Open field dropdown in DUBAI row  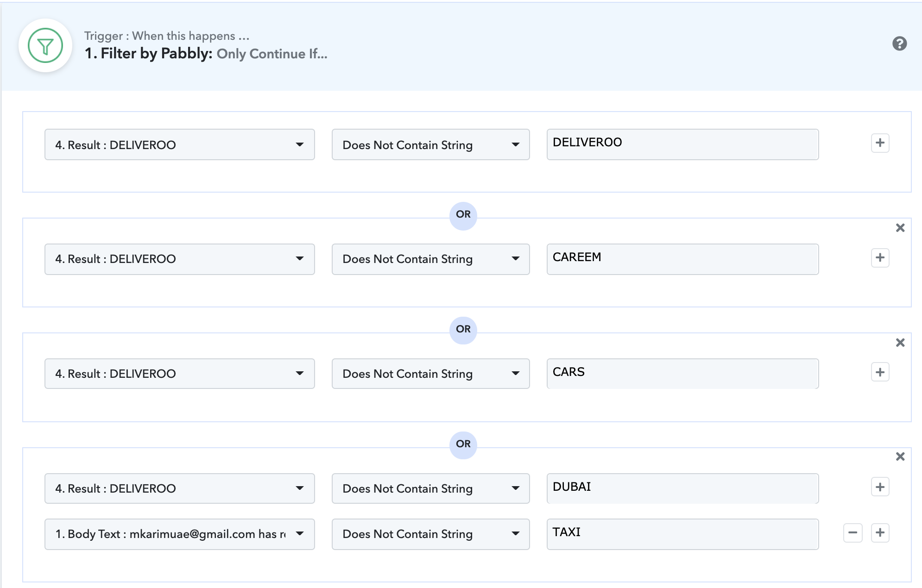[180, 488]
